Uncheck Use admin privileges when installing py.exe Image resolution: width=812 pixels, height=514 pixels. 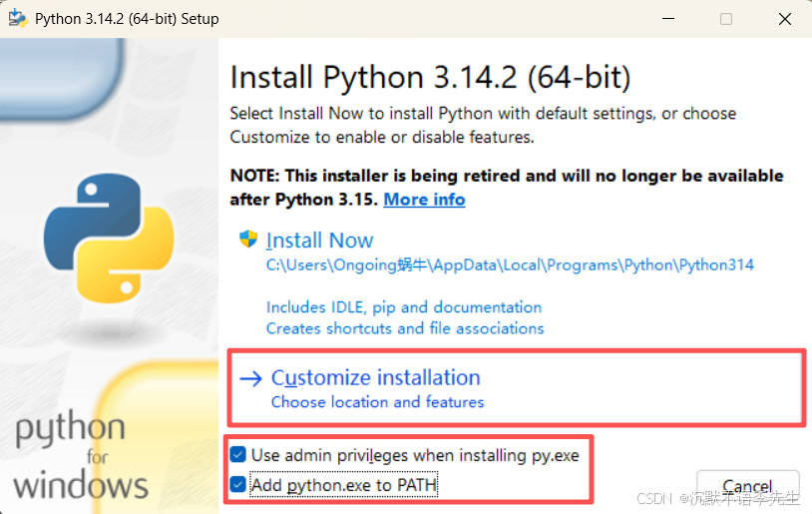pos(238,455)
